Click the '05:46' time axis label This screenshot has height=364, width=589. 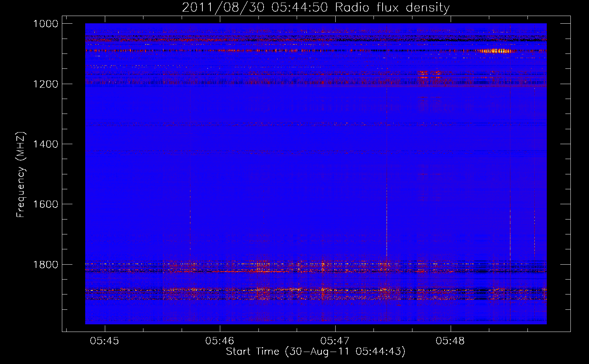(220, 341)
